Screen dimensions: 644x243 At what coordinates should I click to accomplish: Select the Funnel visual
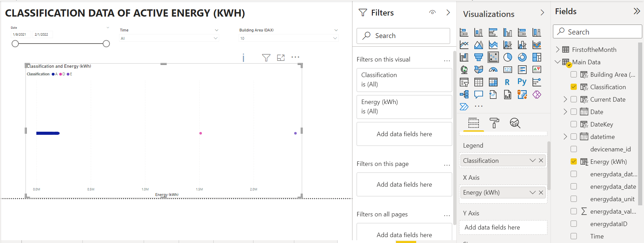point(478,57)
